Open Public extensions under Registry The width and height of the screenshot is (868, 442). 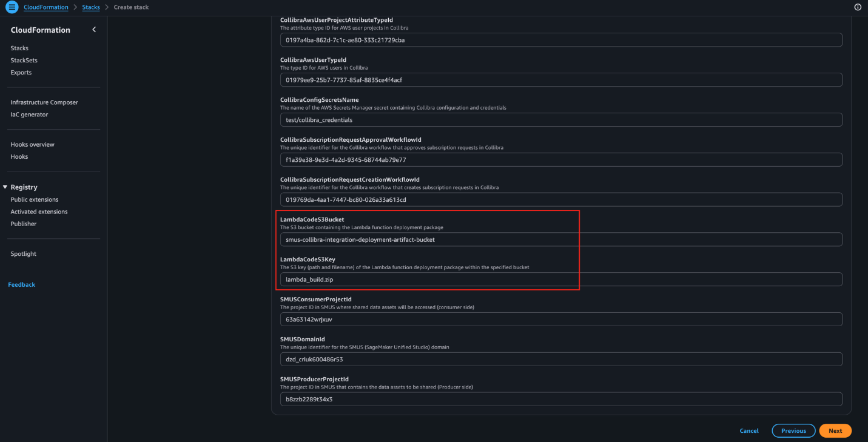pyautogui.click(x=35, y=199)
